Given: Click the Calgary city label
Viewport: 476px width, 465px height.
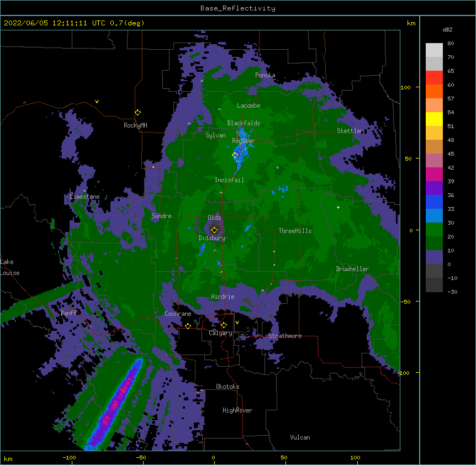Looking at the screenshot, I should pos(220,333).
